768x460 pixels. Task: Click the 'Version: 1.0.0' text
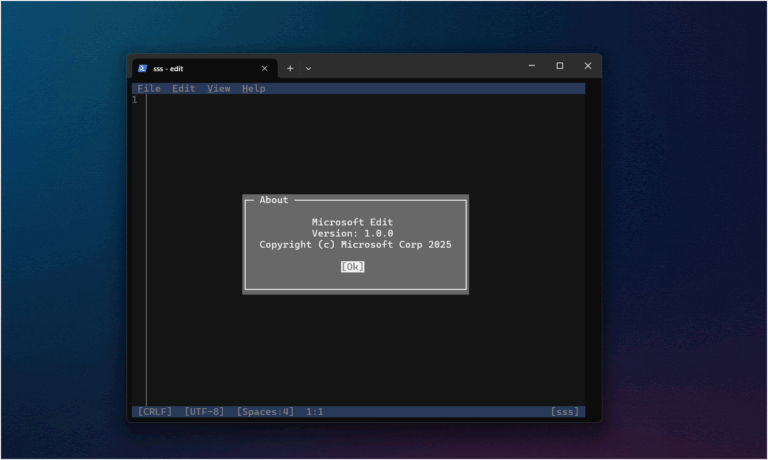(x=353, y=233)
